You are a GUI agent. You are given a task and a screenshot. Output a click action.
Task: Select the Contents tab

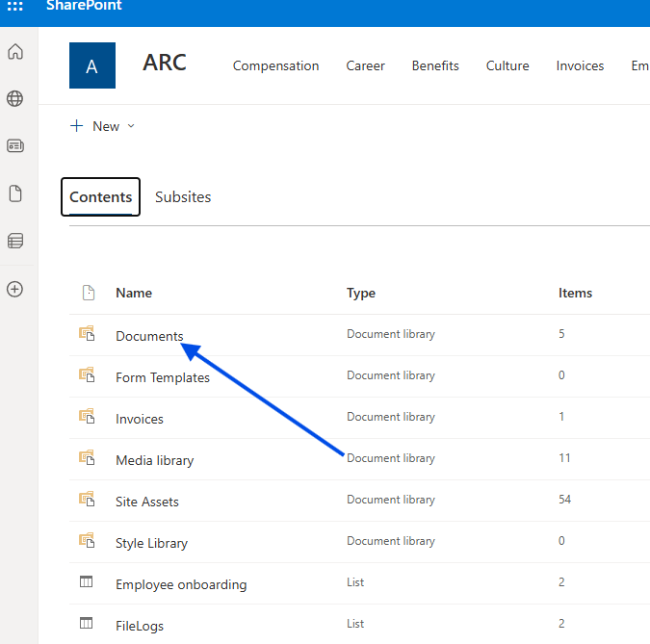point(100,196)
